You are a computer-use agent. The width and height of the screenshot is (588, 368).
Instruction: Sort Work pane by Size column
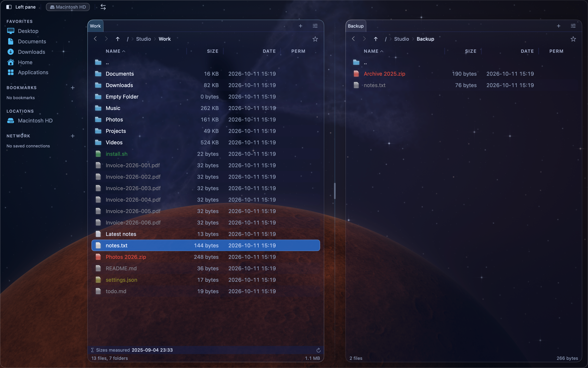[213, 51]
